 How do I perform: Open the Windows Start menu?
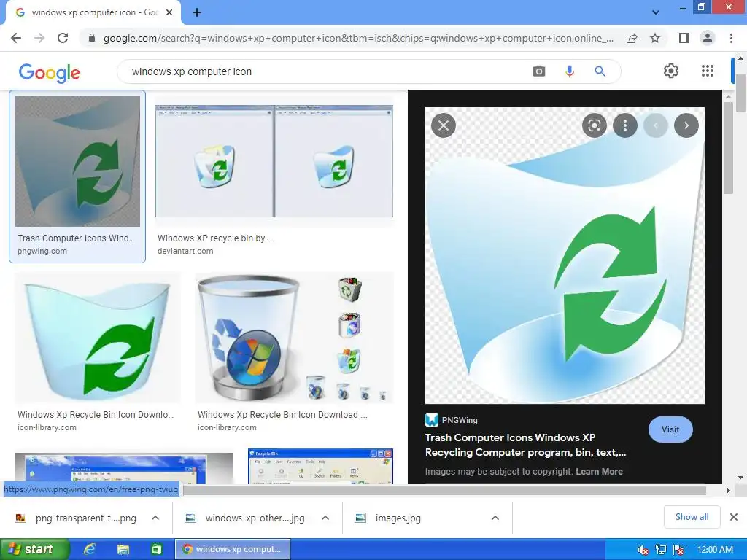(x=34, y=549)
